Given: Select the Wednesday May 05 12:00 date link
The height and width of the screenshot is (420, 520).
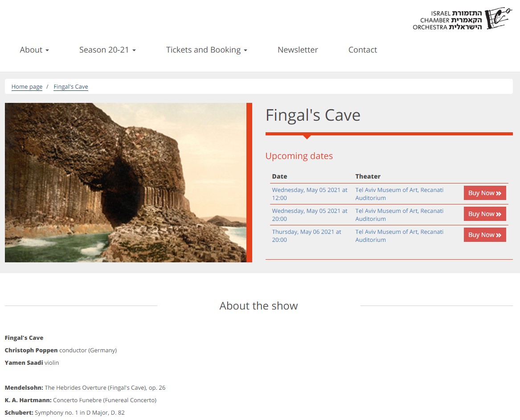Looking at the screenshot, I should click(x=309, y=194).
